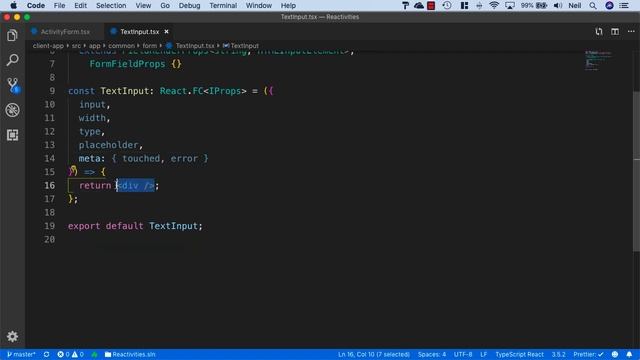Viewport: 640px width, 360px height.
Task: Open the Selection menu
Action: 111,5
